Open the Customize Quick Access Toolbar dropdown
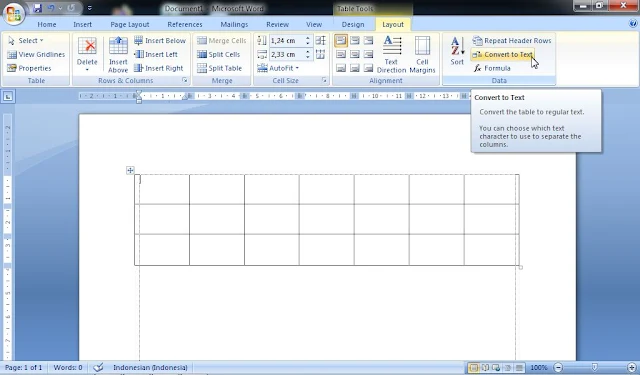This screenshot has height=375, width=640. point(90,8)
